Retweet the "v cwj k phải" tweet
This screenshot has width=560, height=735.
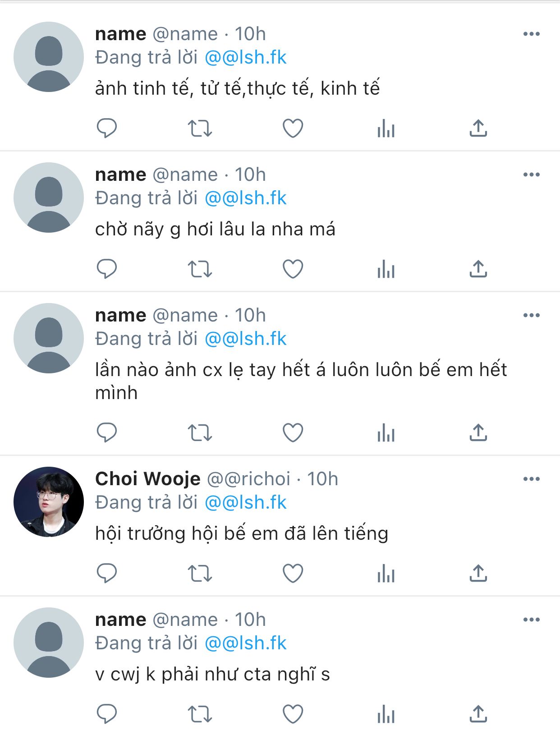click(x=200, y=714)
